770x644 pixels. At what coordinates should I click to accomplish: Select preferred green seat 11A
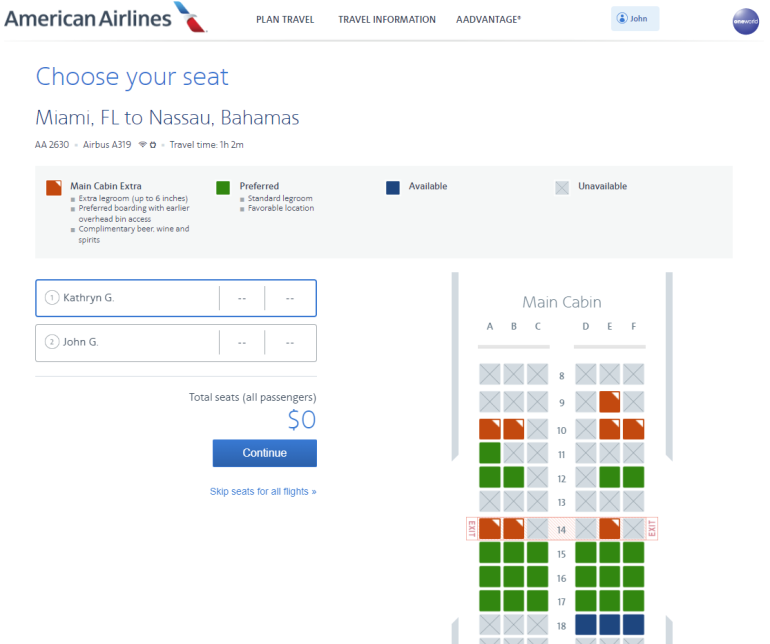490,453
